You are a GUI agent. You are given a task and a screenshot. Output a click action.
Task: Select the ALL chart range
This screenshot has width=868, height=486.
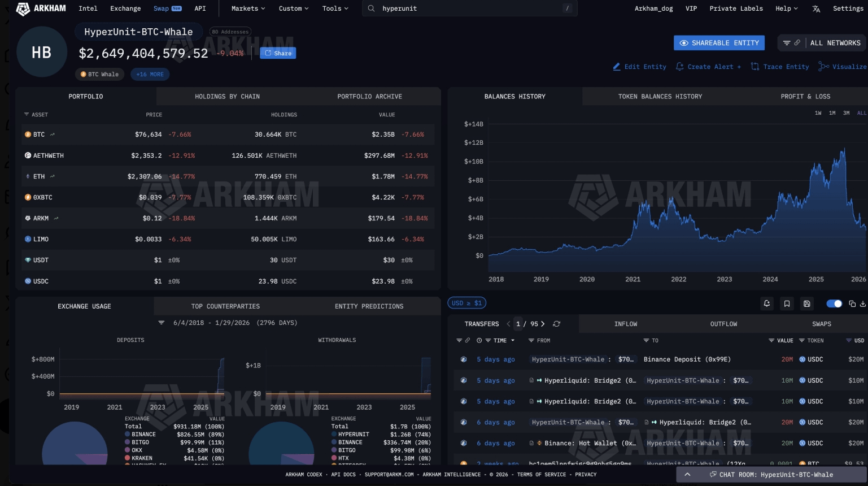click(861, 113)
